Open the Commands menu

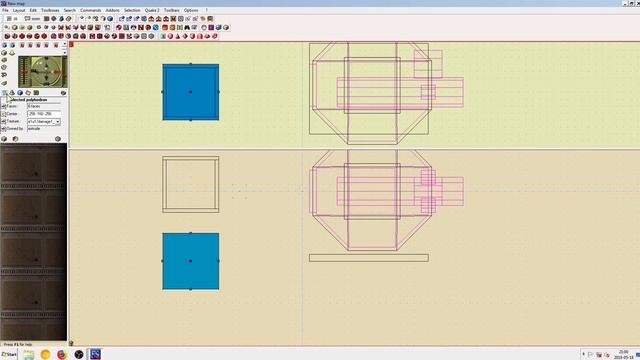tap(90, 10)
